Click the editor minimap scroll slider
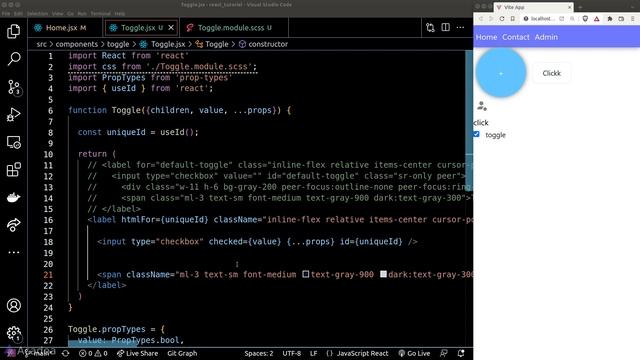 tap(469, 121)
